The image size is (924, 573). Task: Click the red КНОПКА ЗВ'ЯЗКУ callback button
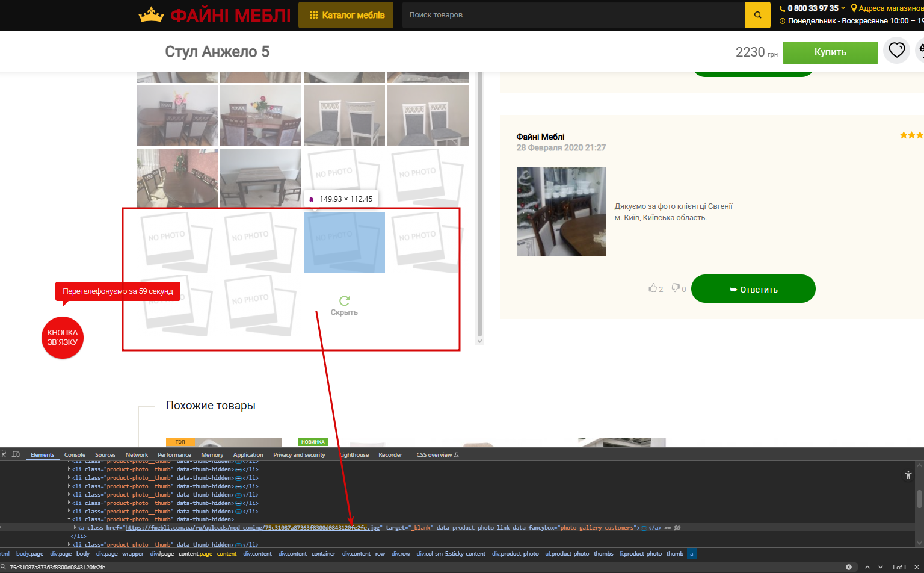(63, 338)
